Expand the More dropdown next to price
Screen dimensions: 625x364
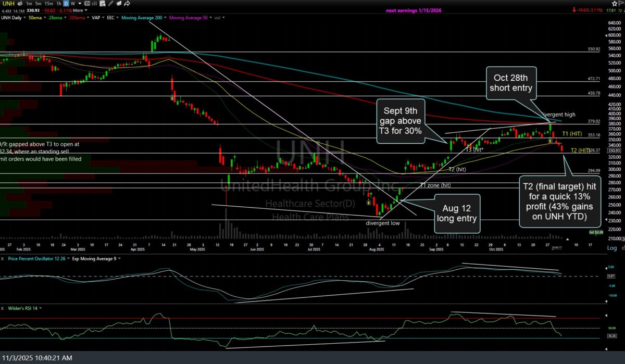click(x=79, y=10)
